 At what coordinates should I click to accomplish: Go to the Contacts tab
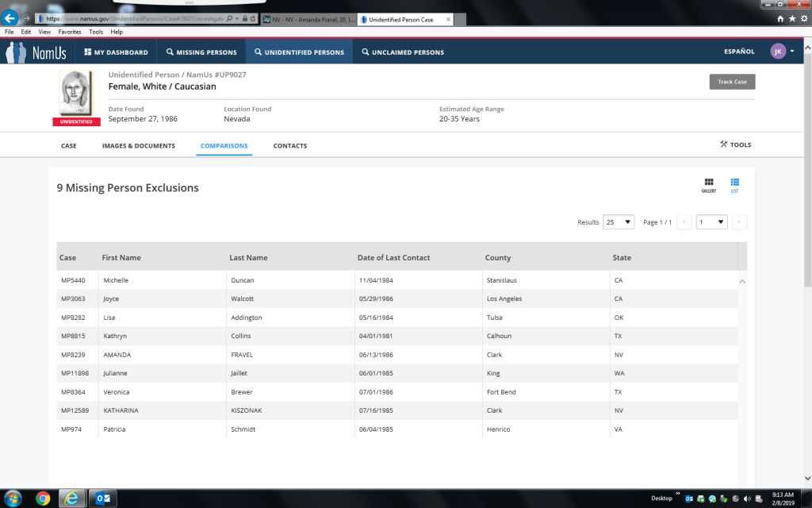click(x=290, y=146)
